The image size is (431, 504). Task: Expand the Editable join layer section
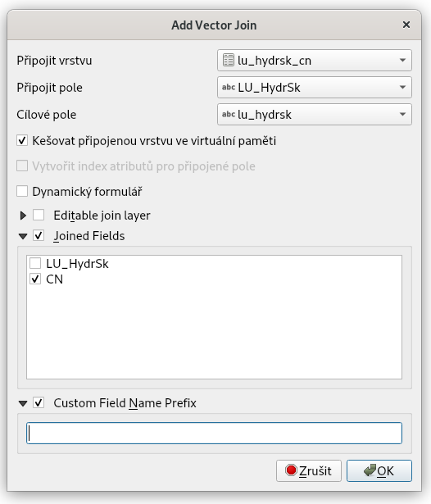23,216
